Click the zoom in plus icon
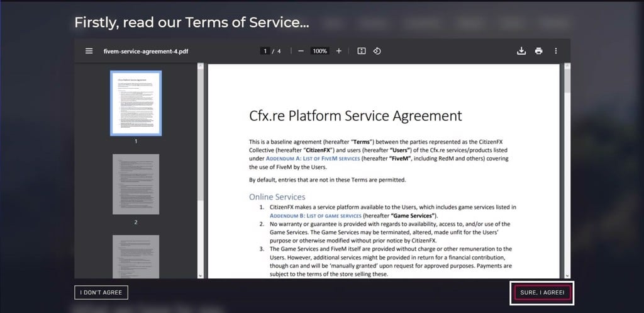The height and width of the screenshot is (313, 644). click(x=339, y=51)
